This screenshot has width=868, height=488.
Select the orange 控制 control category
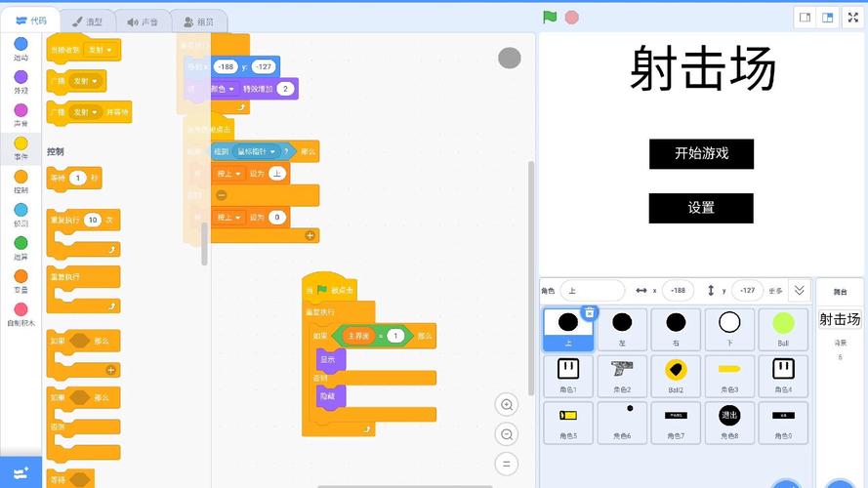(21, 182)
